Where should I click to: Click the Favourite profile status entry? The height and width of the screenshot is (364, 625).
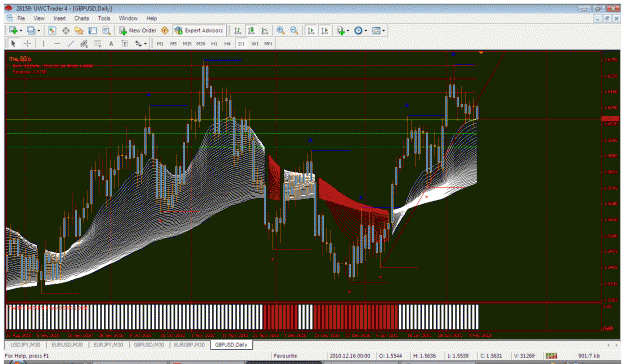pyautogui.click(x=285, y=356)
